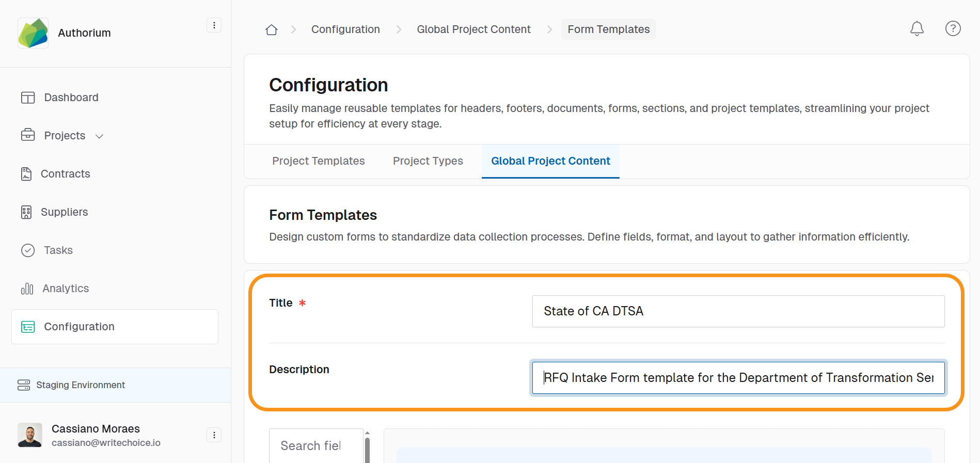Go to Contracts in the sidebar
Screen dimensions: 980x463
65,174
